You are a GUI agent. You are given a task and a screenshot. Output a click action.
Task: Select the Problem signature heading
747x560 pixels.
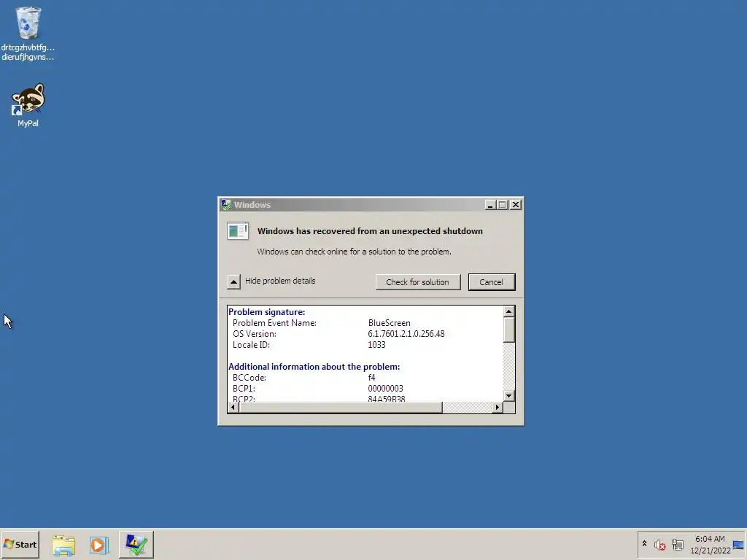coord(267,312)
